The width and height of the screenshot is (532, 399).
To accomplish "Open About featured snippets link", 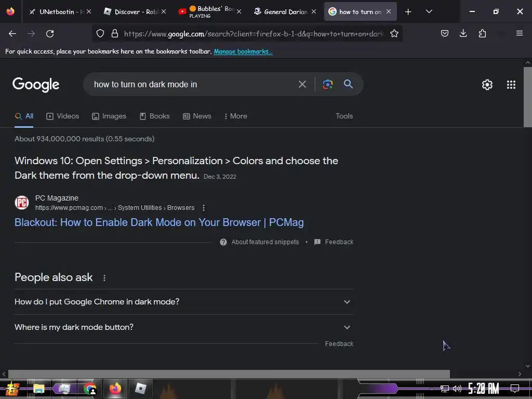I will 259,242.
